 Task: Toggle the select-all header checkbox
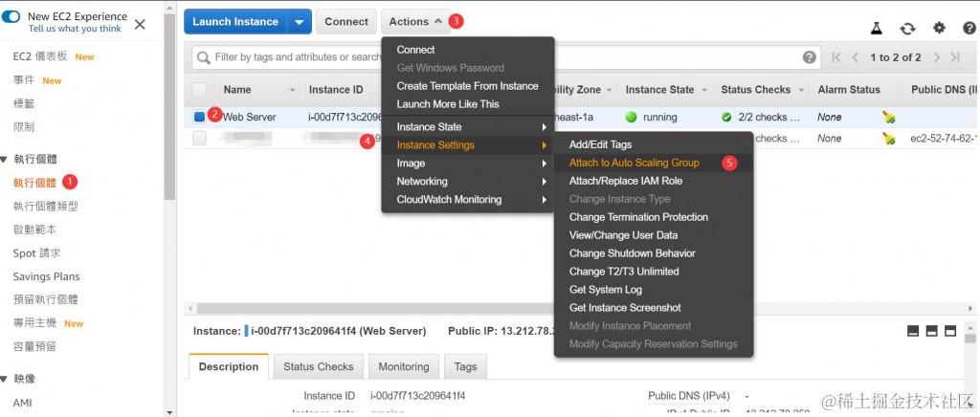199,90
